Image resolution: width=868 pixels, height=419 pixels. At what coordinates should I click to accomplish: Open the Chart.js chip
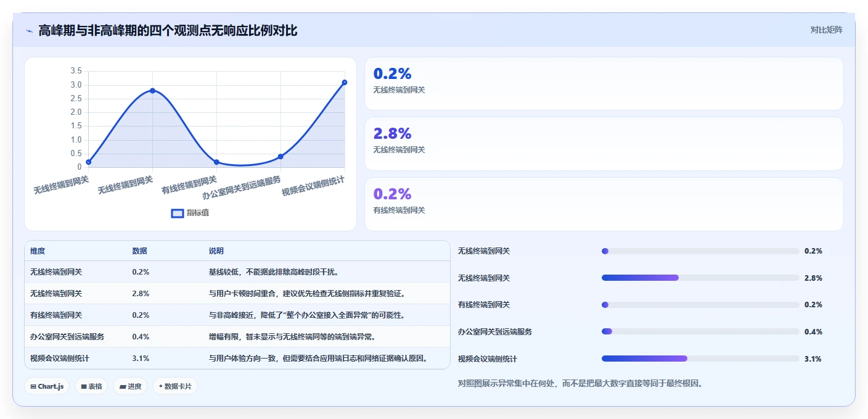pos(47,386)
